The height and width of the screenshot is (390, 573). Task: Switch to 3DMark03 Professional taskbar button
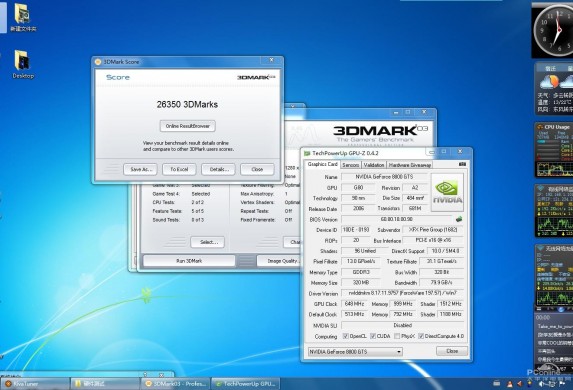coord(175,384)
